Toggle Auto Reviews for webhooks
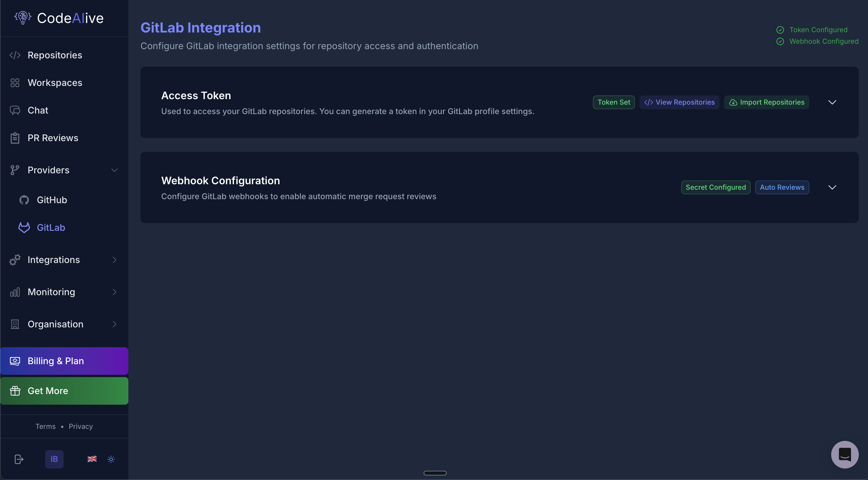The image size is (868, 480). tap(782, 187)
